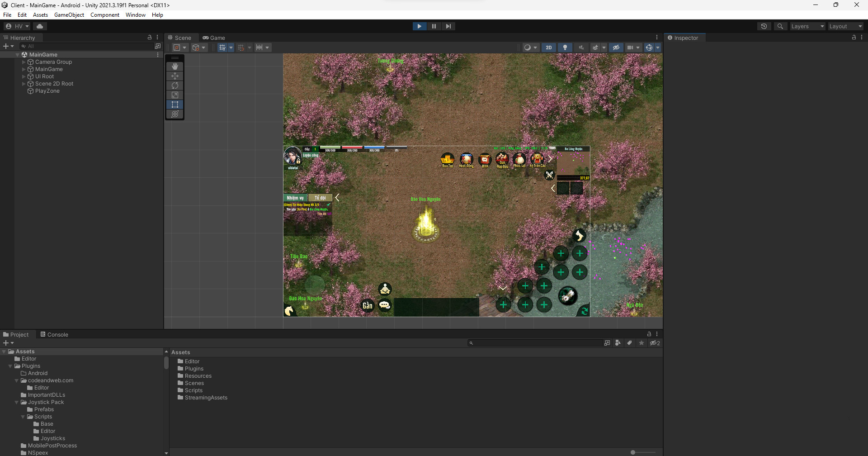
Task: Click the Pause button
Action: [x=434, y=26]
